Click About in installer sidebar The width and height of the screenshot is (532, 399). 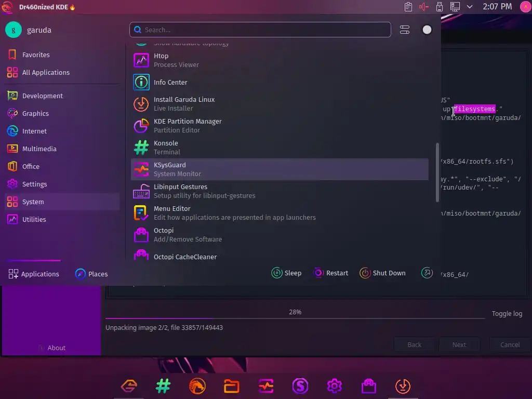click(52, 348)
